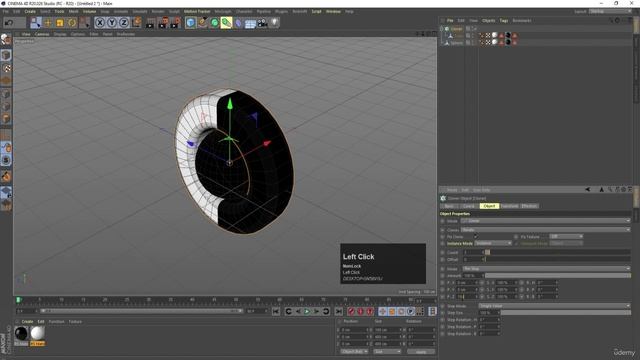Adjust the Amount slider
This screenshot has width=640, height=360.
tap(558, 276)
